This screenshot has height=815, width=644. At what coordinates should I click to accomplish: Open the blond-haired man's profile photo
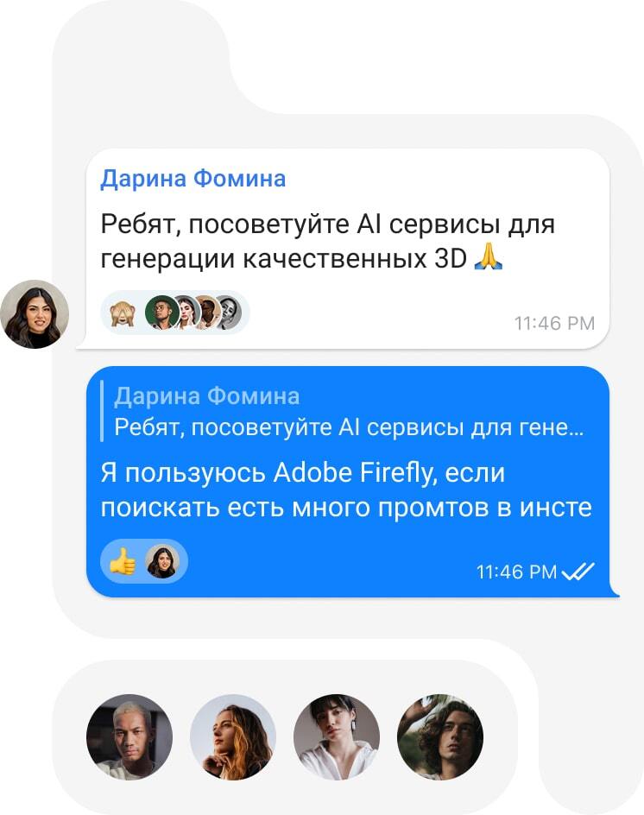click(x=129, y=737)
